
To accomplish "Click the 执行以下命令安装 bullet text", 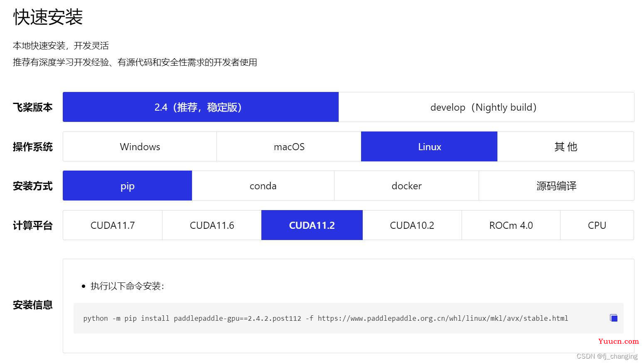I will 127,286.
